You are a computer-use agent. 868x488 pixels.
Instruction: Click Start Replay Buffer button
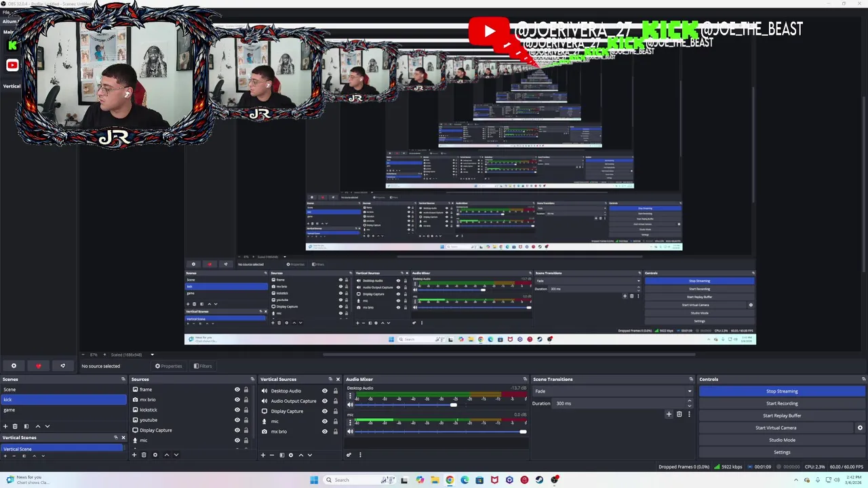[x=782, y=415]
